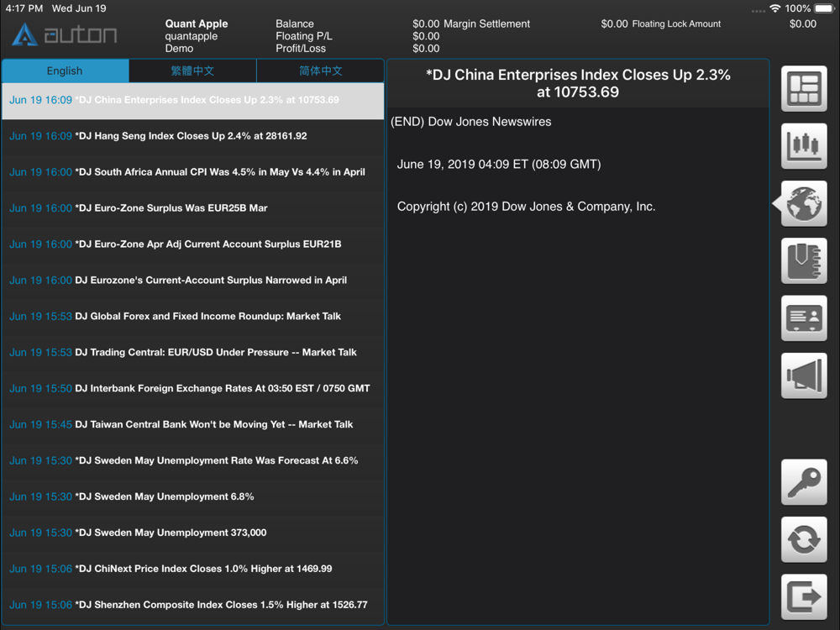
Task: Open the candlestick chart icon
Action: click(804, 146)
